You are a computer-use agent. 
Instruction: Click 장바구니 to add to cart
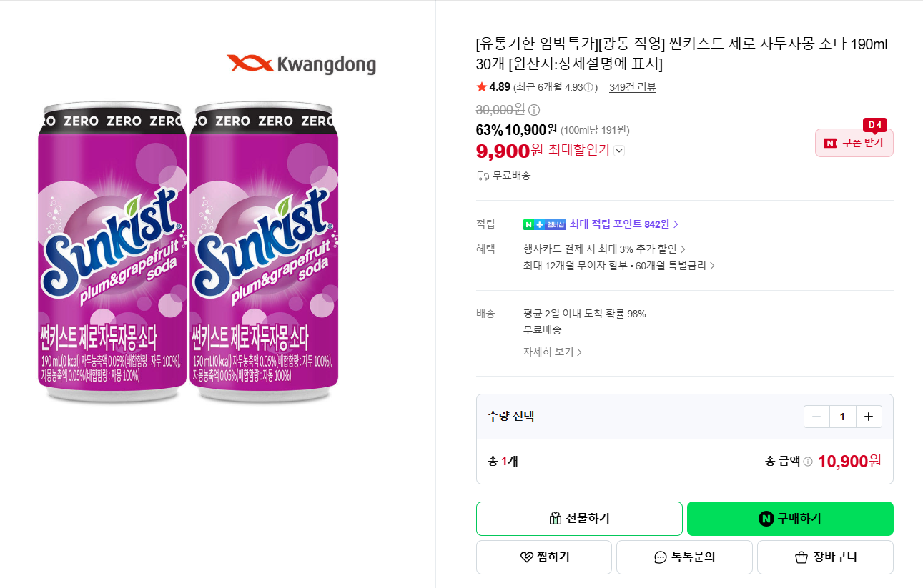tap(825, 557)
